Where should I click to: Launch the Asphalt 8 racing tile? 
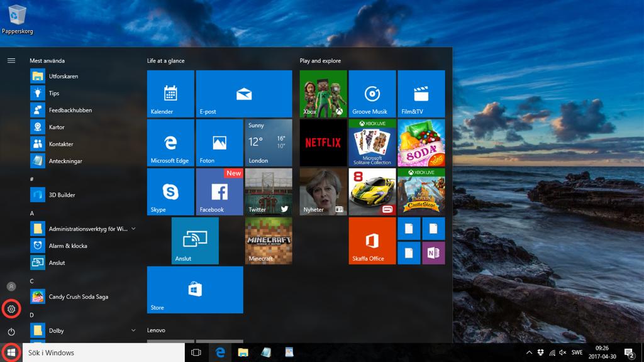coord(372,192)
